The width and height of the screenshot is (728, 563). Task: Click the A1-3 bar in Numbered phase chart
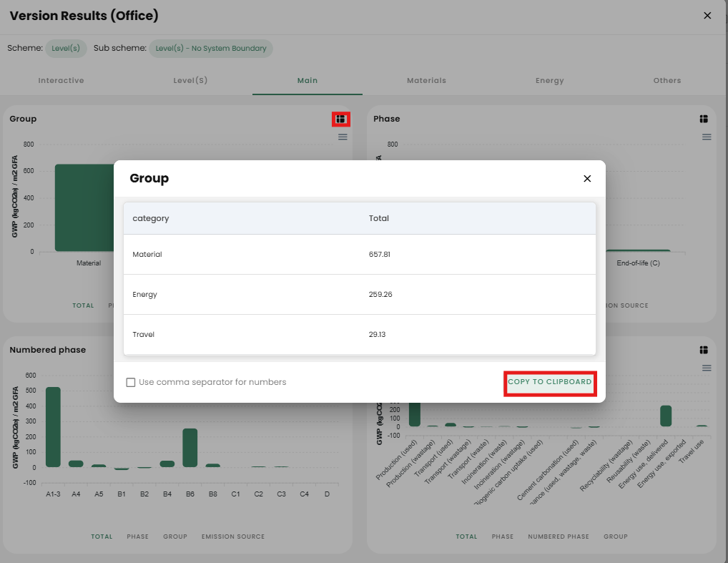53,427
